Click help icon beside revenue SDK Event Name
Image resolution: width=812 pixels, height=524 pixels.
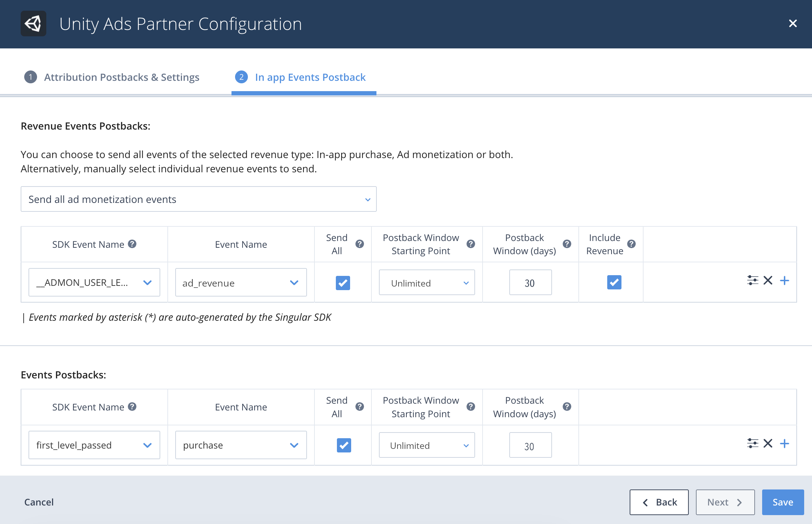(x=132, y=244)
